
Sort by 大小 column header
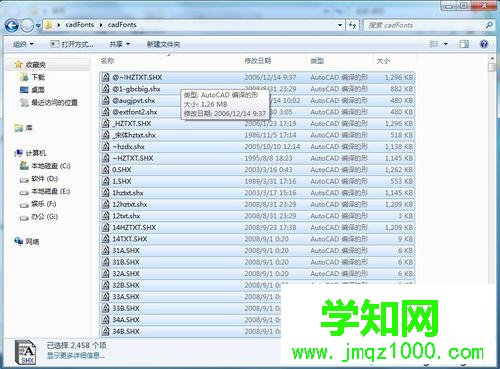pos(383,61)
